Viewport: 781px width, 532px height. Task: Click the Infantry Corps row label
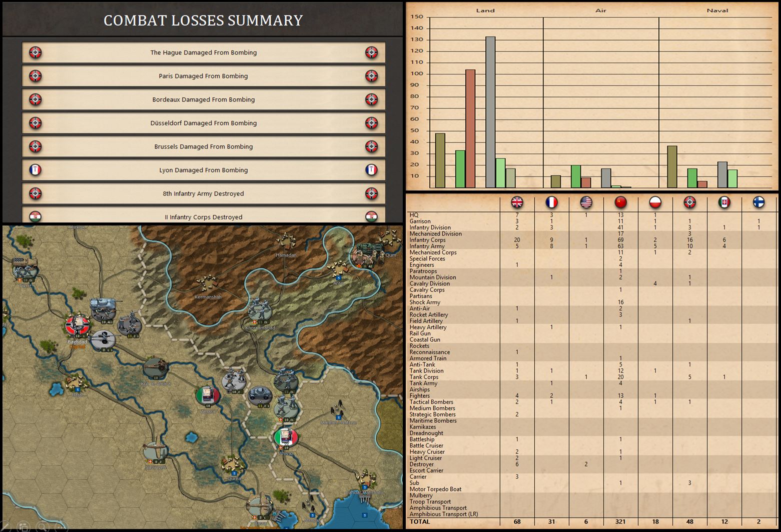[x=427, y=240]
